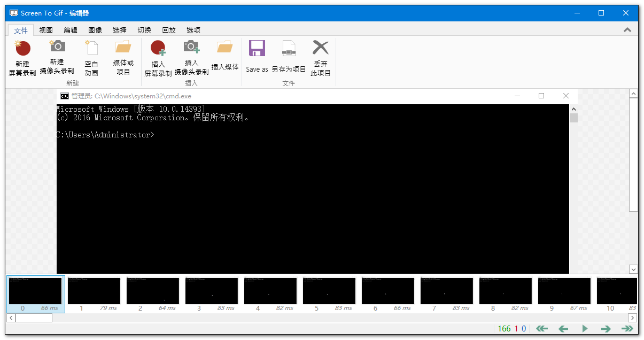Image resolution: width=644 pixels, height=340 pixels.
Task: Switch to the 选项 tab
Action: click(x=193, y=30)
